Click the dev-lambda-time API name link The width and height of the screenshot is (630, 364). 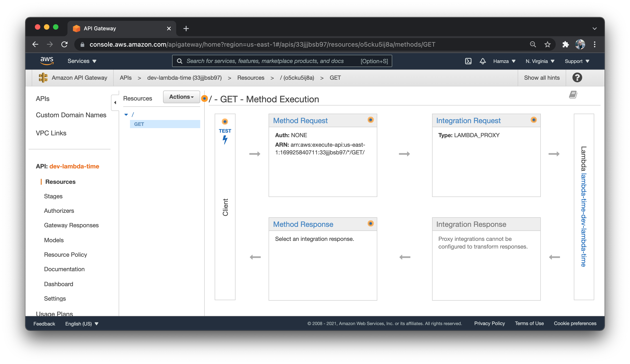[74, 166]
